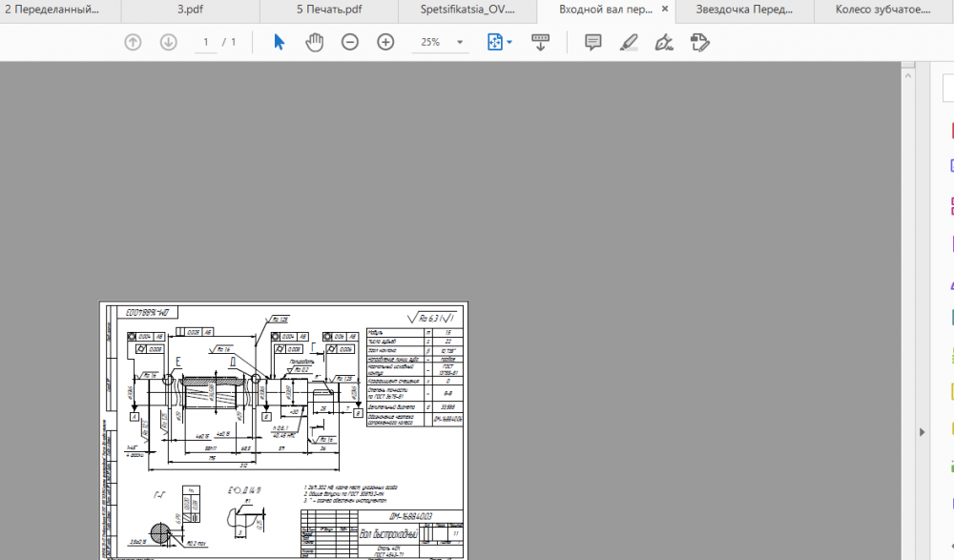Go to the next page arrow

point(169,42)
